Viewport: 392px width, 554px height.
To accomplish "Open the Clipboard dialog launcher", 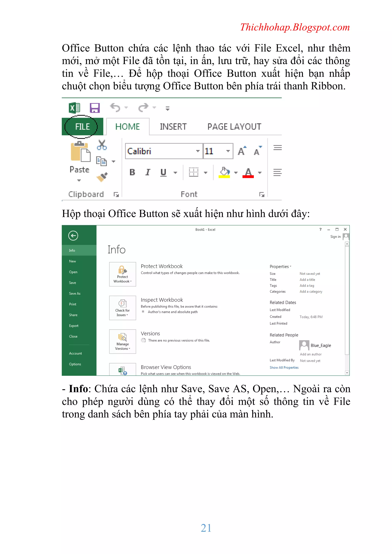I will coord(116,194).
